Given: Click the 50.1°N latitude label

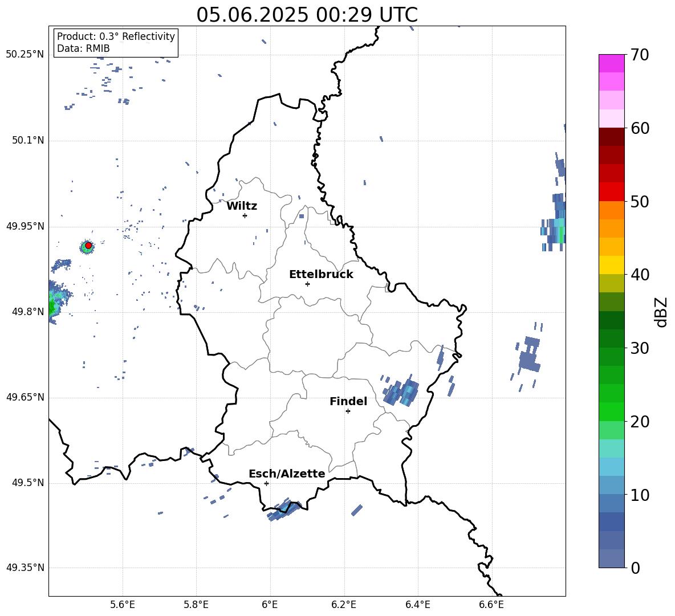Looking at the screenshot, I should pyautogui.click(x=28, y=140).
